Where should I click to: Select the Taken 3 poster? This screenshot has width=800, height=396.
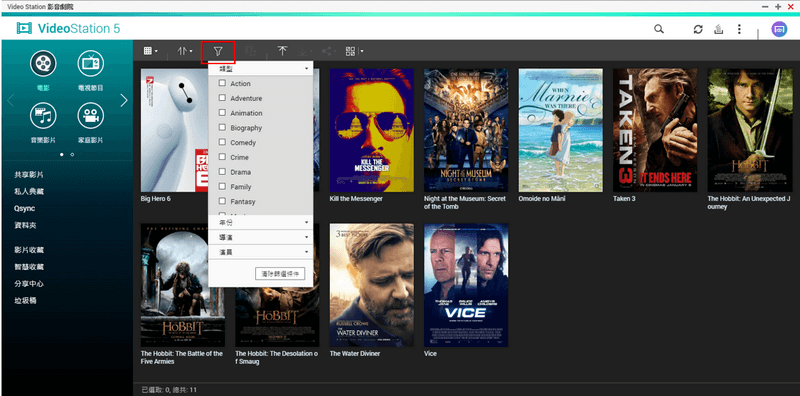point(655,130)
